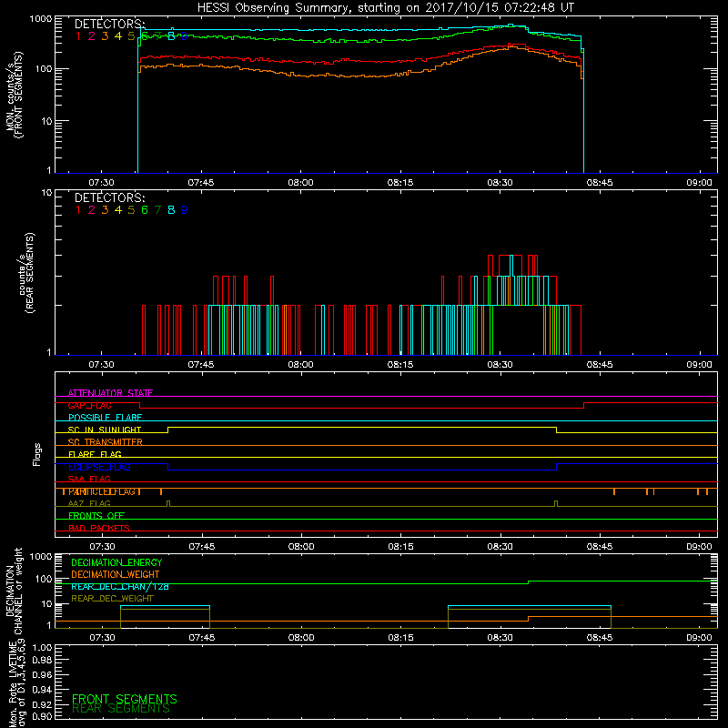Image resolution: width=728 pixels, height=728 pixels.
Task: Select yellow detector 4 in front segments legend
Action: tap(118, 36)
